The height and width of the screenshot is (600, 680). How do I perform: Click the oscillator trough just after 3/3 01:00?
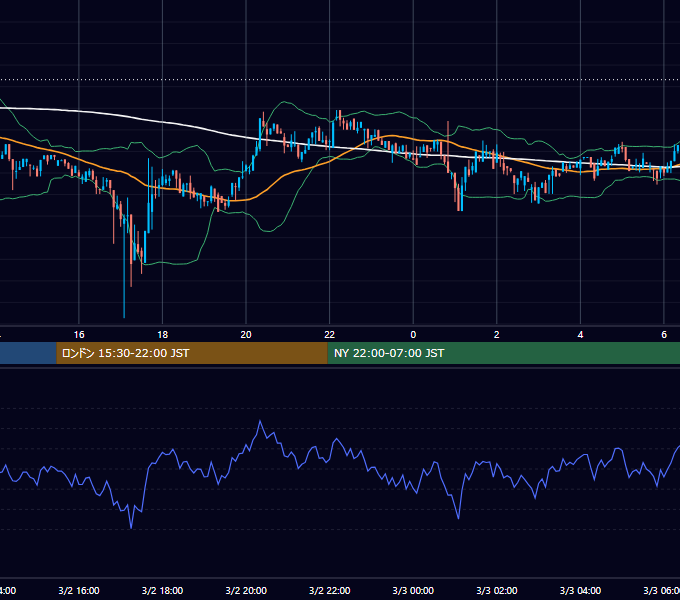point(458,517)
